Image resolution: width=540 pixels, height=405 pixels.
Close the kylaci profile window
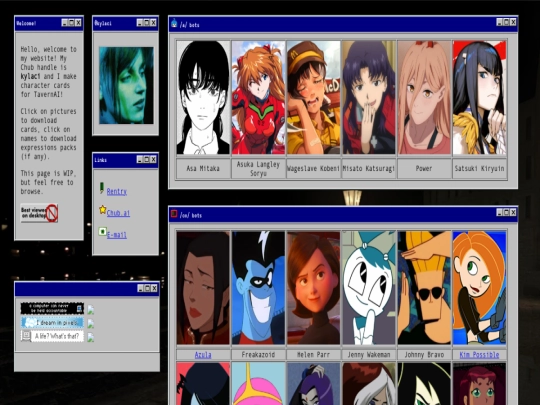pyautogui.click(x=153, y=23)
